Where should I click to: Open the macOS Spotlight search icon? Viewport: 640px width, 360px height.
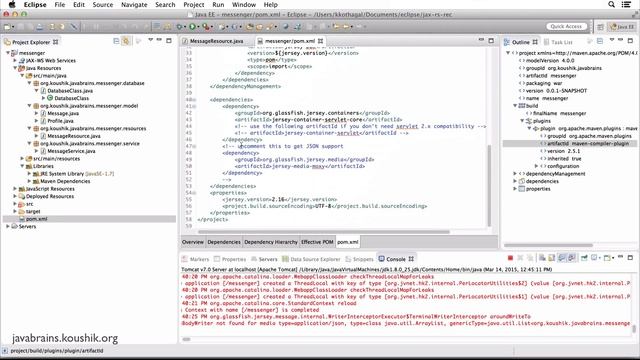point(611,4)
